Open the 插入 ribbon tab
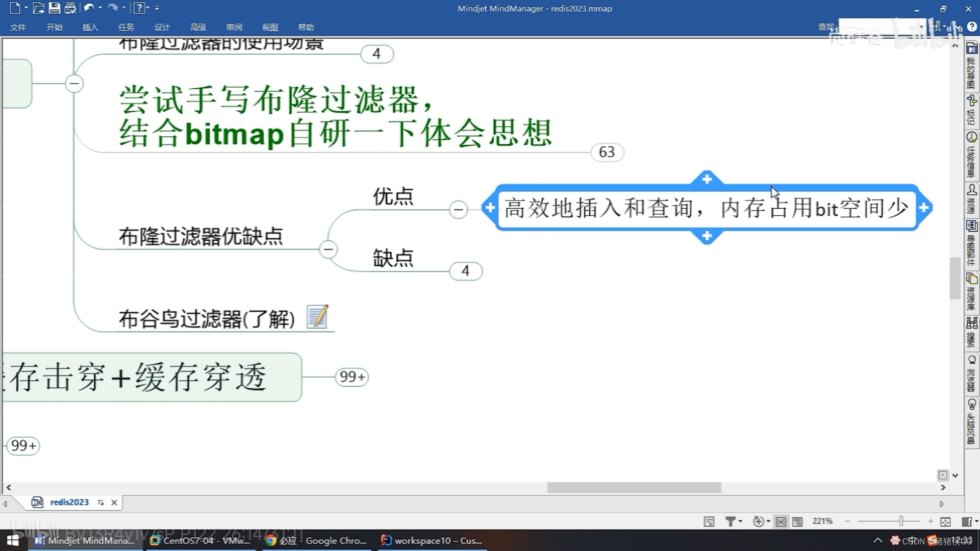The height and width of the screenshot is (551, 980). (x=90, y=27)
